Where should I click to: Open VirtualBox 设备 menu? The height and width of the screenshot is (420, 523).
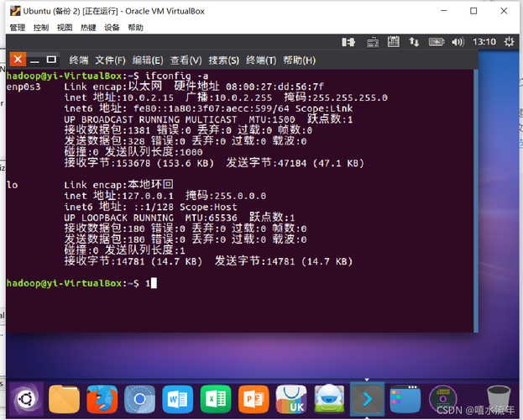pos(112,28)
